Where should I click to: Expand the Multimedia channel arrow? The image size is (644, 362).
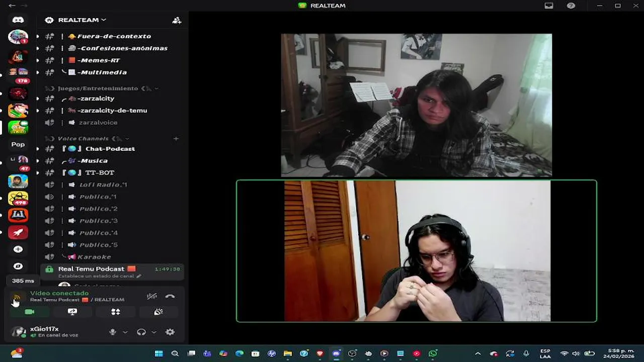point(38,72)
